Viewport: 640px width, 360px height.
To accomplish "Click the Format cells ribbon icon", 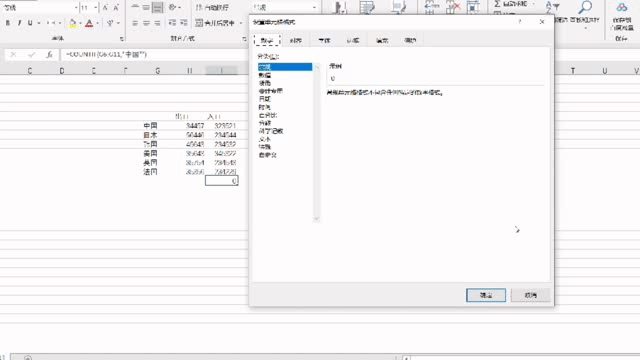I will tap(473, 7).
